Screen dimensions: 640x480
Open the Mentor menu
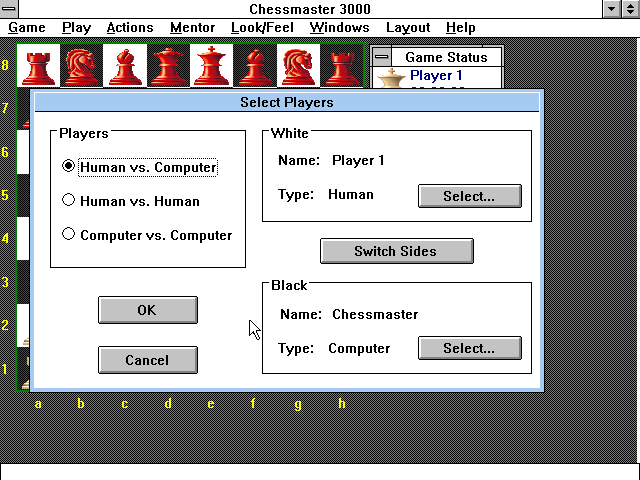(x=192, y=28)
